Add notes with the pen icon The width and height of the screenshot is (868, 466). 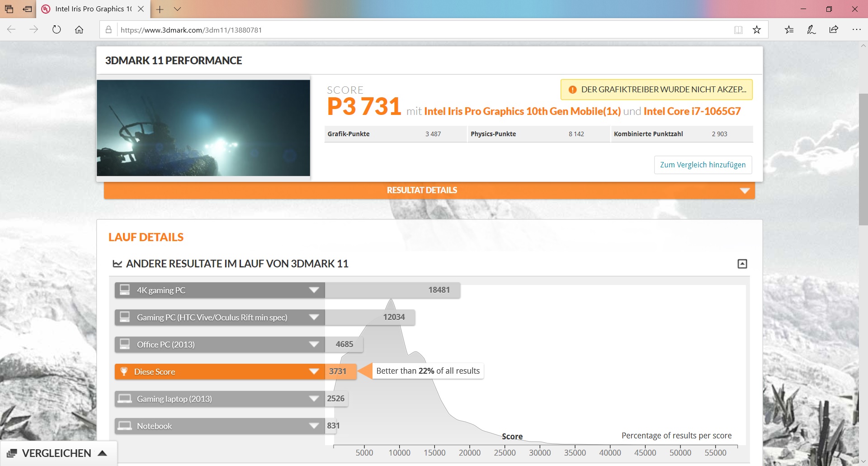(811, 30)
